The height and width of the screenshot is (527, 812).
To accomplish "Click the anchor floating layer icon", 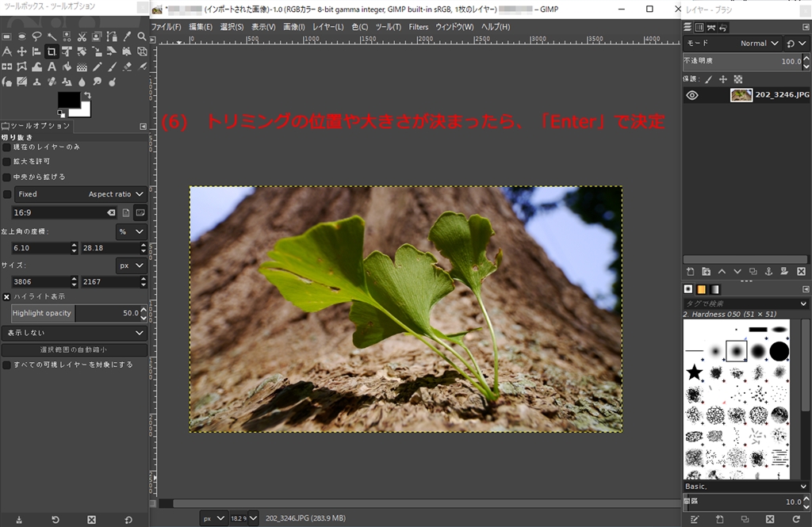I will pyautogui.click(x=768, y=271).
